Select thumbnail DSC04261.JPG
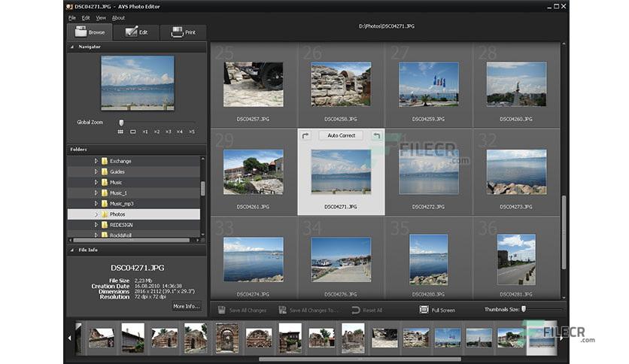Screen dimensions: 629x364 253,172
